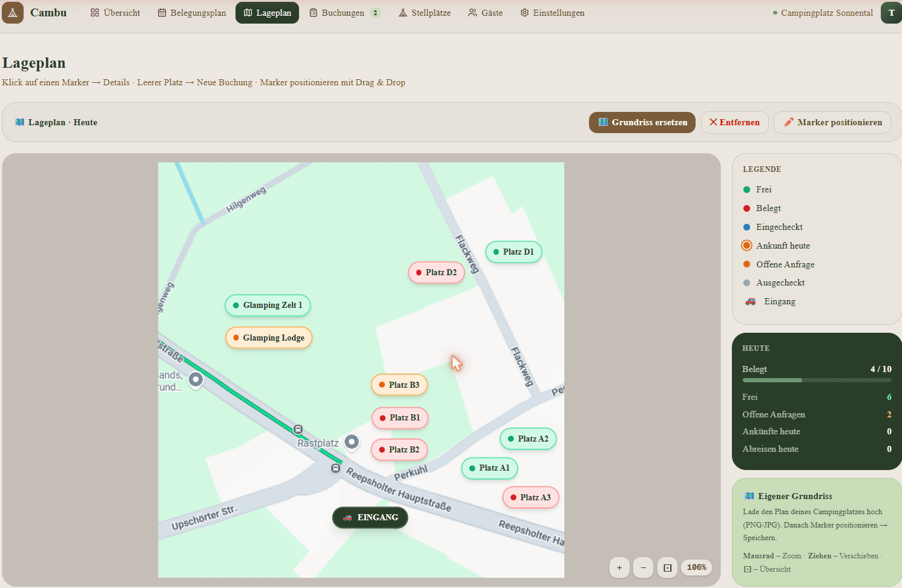Image resolution: width=902 pixels, height=588 pixels.
Task: Open Einstellungen settings page
Action: click(x=552, y=13)
